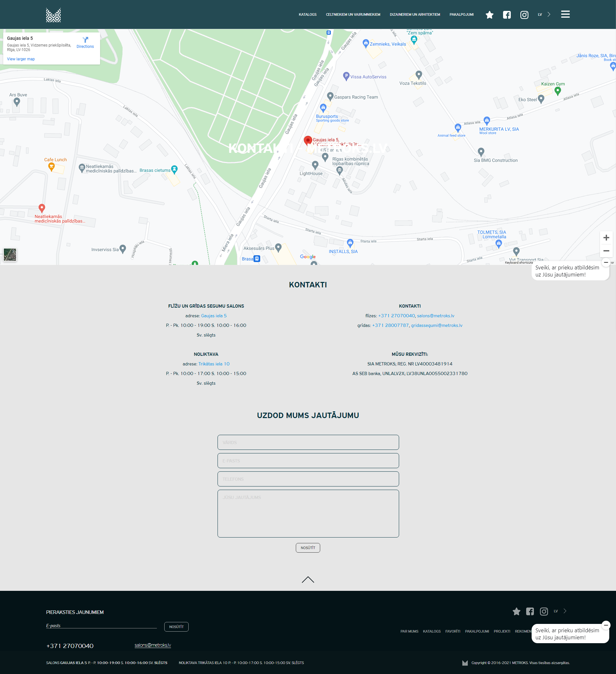Screen dimensions: 616x674
Task: Collapse the page using the up arrow
Action: (308, 580)
